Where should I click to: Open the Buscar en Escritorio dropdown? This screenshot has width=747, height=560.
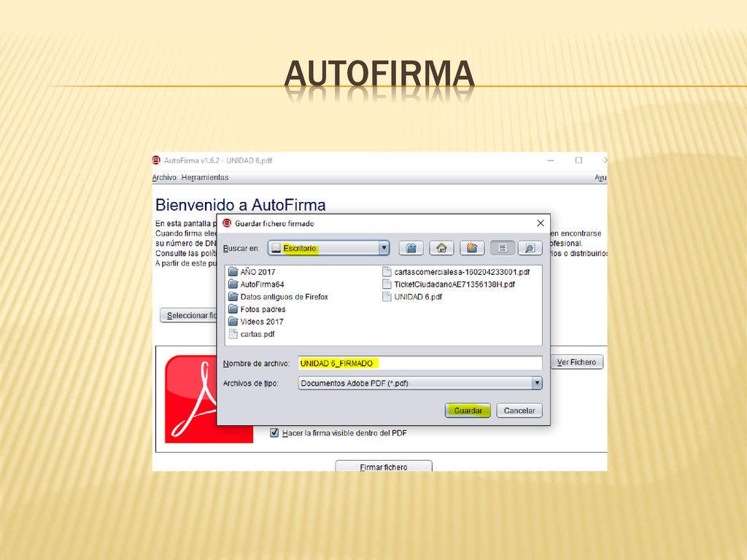(x=328, y=248)
